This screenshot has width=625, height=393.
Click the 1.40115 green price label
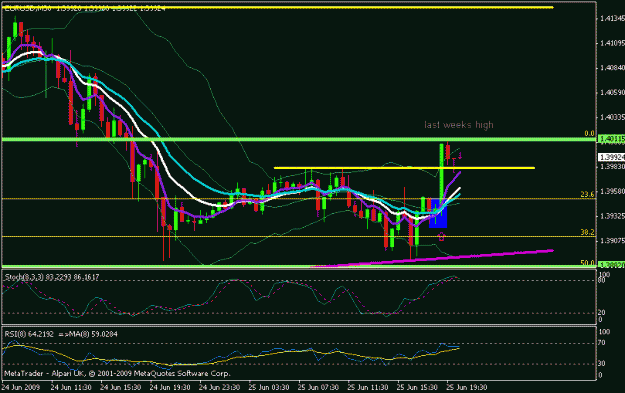pos(611,139)
